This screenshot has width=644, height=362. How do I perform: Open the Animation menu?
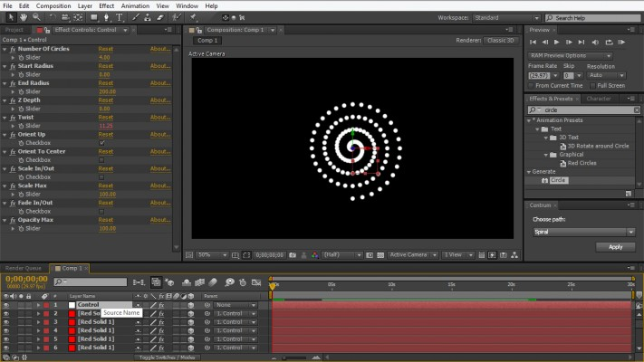(135, 5)
